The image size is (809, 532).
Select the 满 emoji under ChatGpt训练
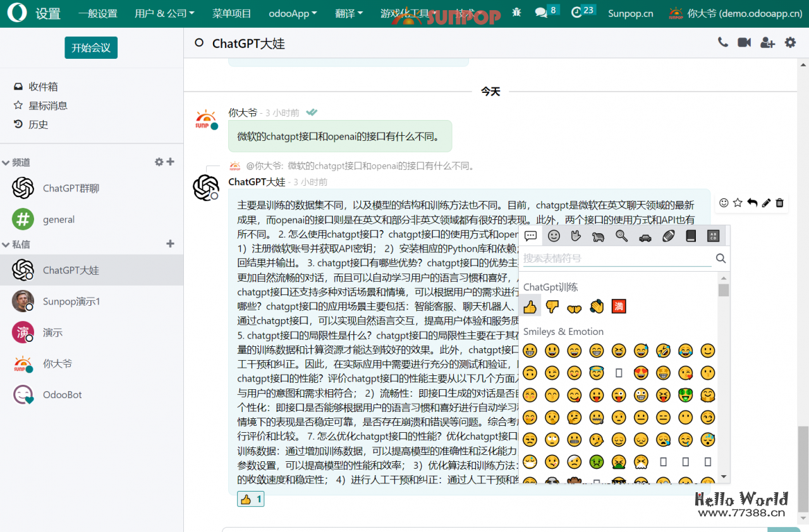(618, 306)
